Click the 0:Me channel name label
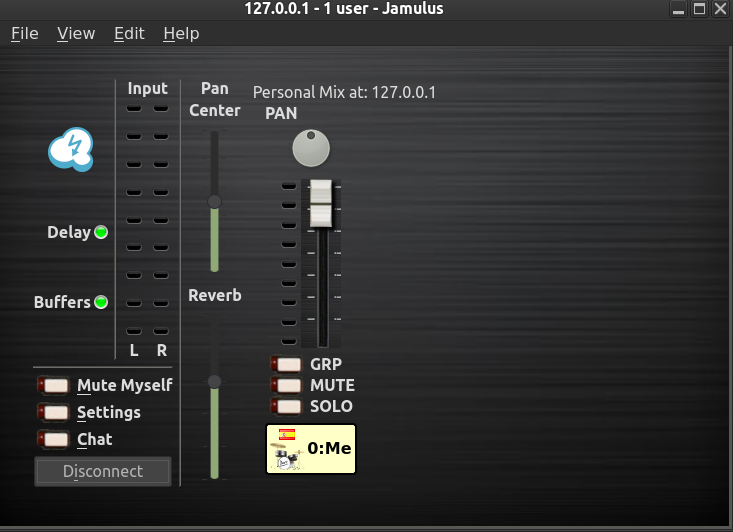This screenshot has height=532, width=733. (x=329, y=448)
